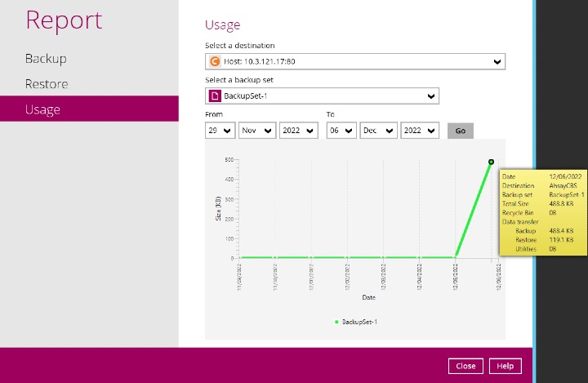Image resolution: width=588 pixels, height=383 pixels.
Task: Open the To day dropdown showing 06
Action: (x=341, y=131)
